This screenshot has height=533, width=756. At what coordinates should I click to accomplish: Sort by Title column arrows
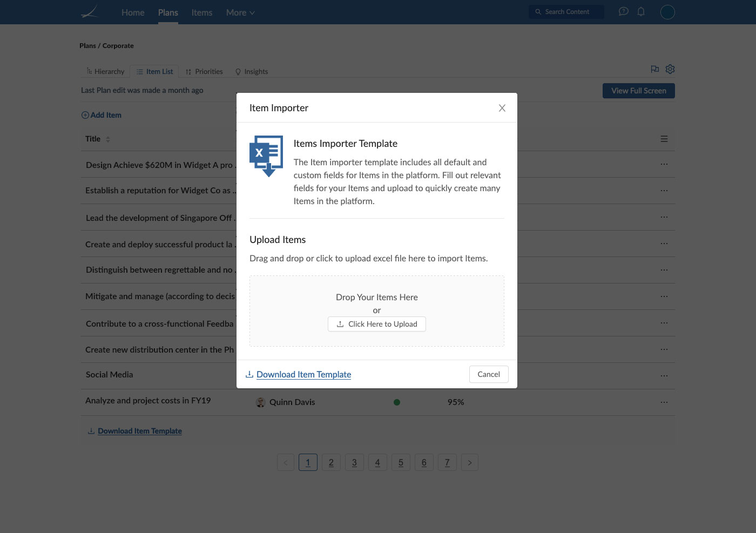pos(108,139)
